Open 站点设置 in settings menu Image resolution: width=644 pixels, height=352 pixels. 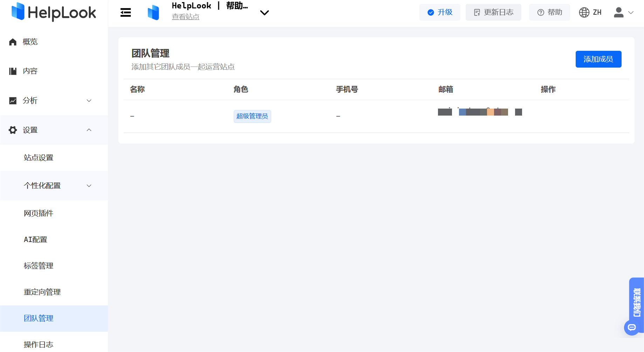tap(39, 158)
